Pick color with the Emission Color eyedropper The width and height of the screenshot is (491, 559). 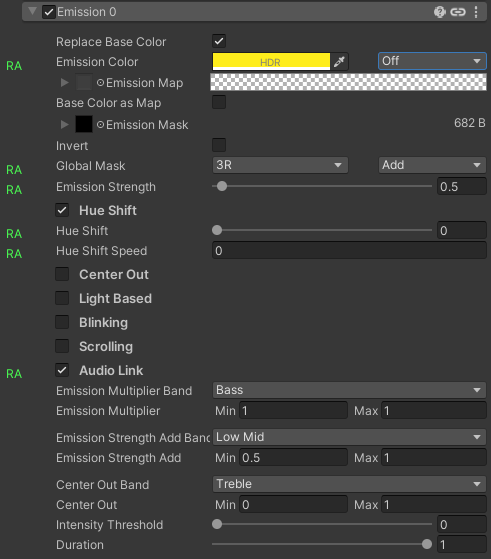pos(339,62)
